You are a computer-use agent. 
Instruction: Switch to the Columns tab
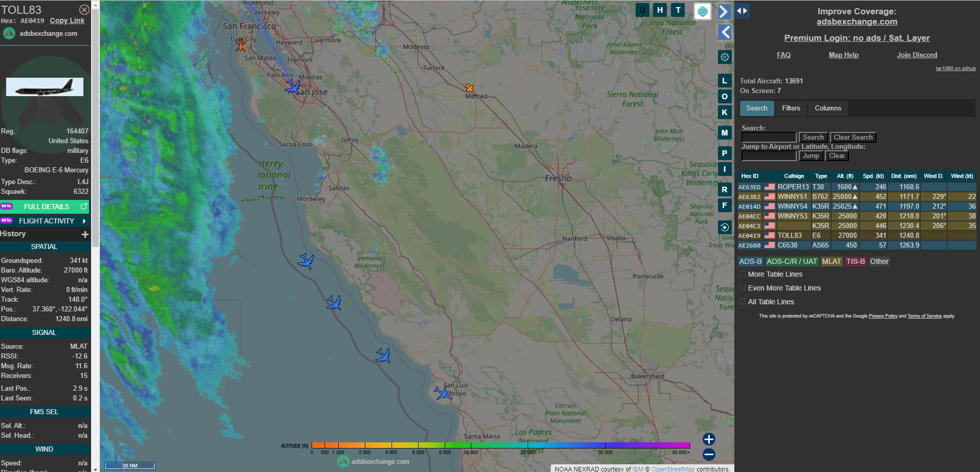tap(827, 108)
